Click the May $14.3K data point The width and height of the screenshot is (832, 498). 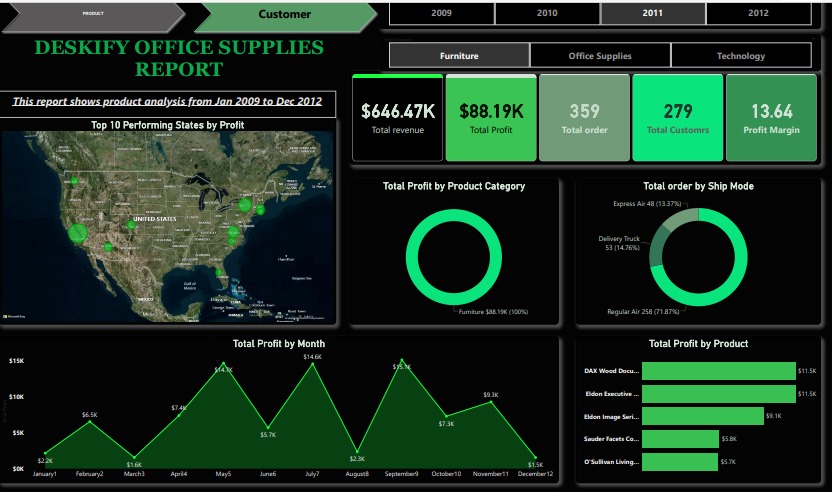(223, 364)
